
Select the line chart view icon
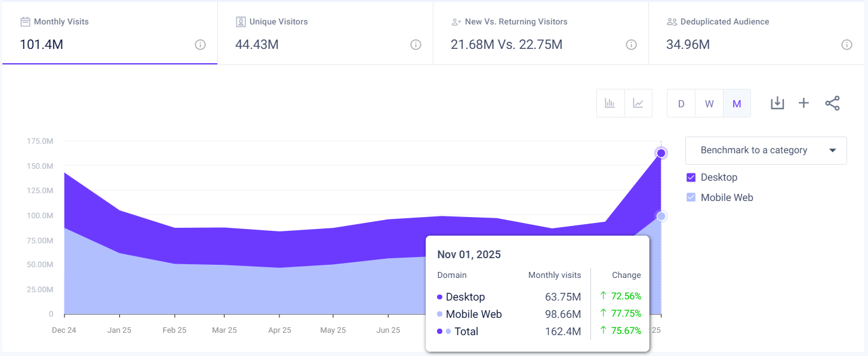(638, 103)
